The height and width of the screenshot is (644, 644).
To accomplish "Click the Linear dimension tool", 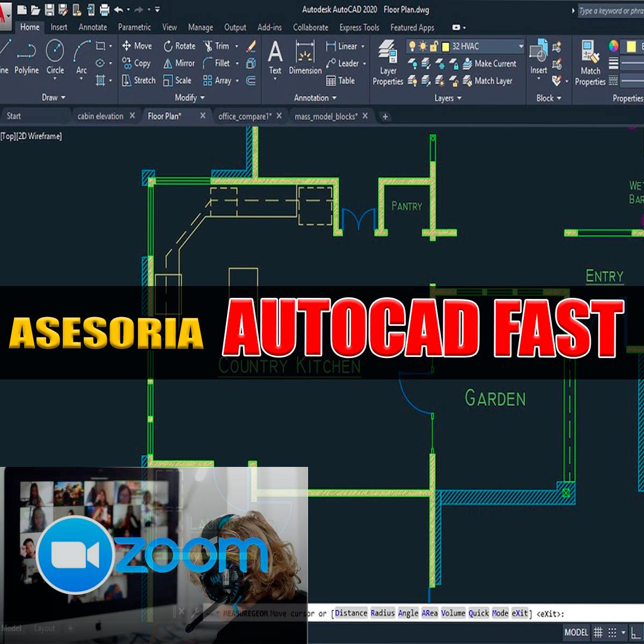I will (x=341, y=47).
